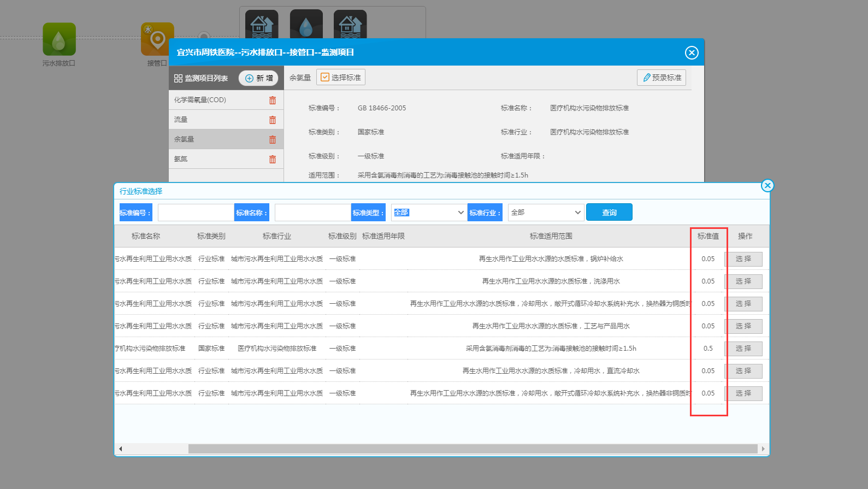Select 化学需氧量(COD) in the monitoring list
This screenshot has width=868, height=489.
coord(226,100)
